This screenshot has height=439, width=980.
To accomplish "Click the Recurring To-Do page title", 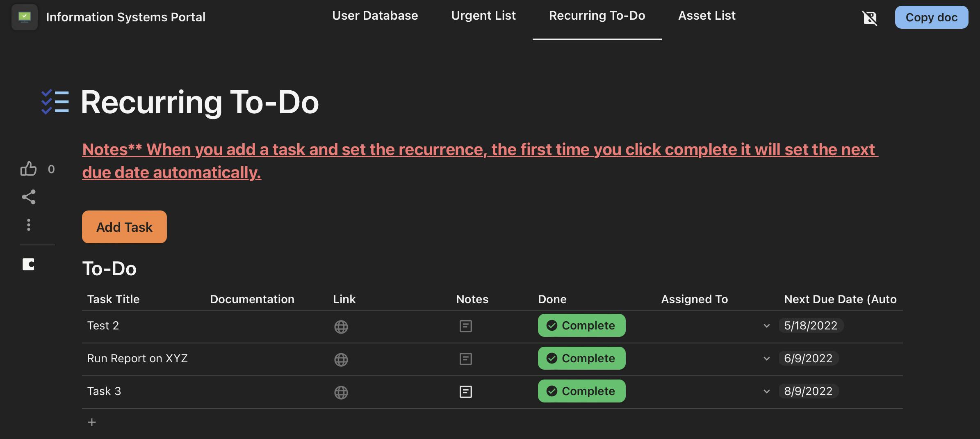I will (200, 102).
